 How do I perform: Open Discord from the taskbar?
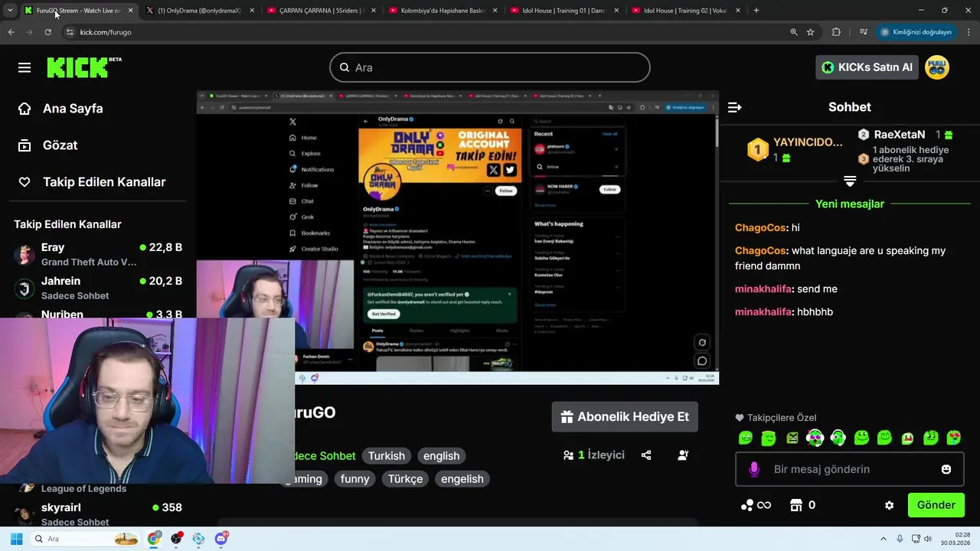(221, 539)
